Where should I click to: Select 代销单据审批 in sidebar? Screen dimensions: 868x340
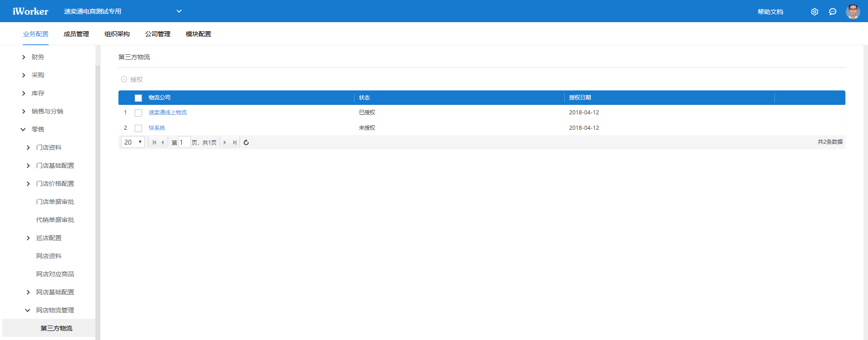click(x=55, y=220)
